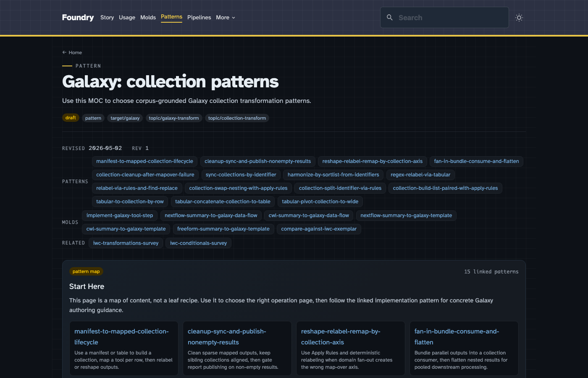This screenshot has height=378, width=588.
Task: Open the Usage nav item
Action: point(127,18)
